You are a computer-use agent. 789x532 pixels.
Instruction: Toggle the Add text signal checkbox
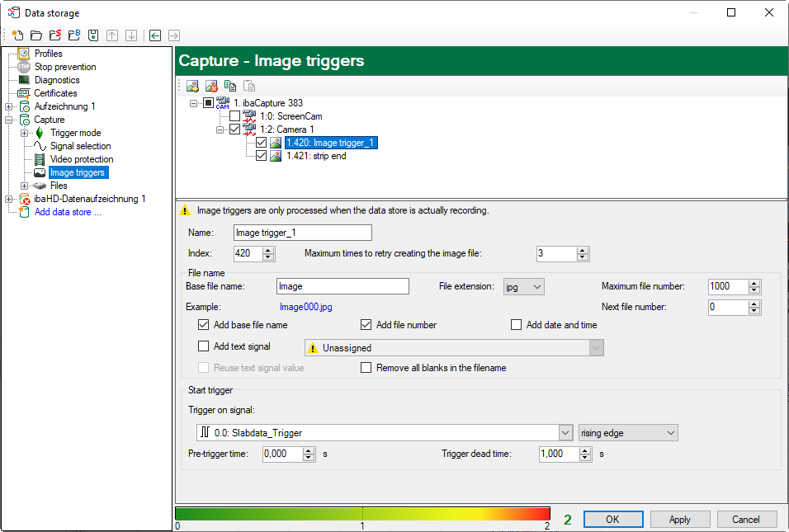[x=204, y=346]
